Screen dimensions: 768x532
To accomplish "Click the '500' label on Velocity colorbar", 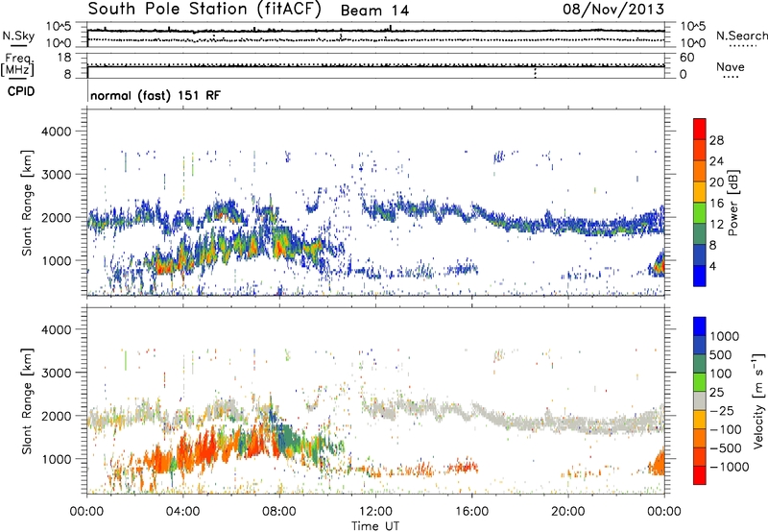I will [723, 355].
